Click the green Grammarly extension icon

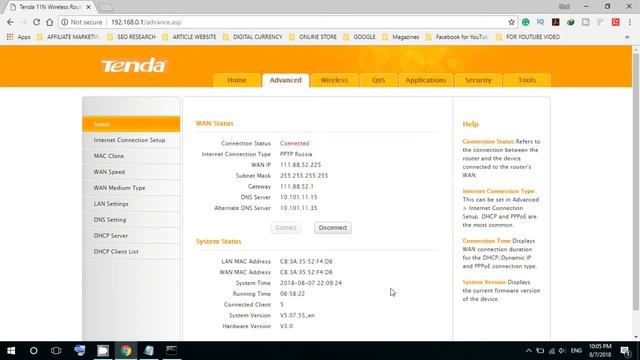[x=526, y=22]
